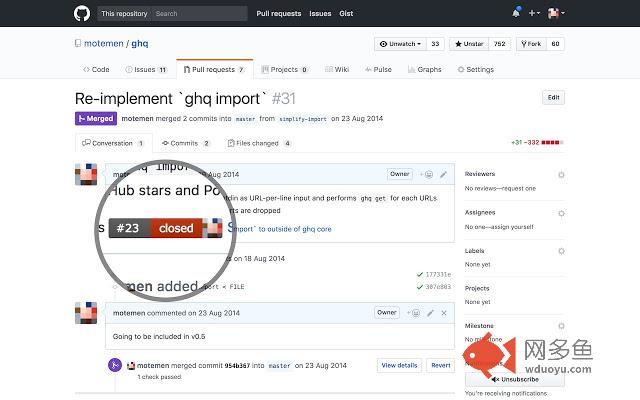The image size is (640, 400).
Task: Open commit 177331e hash link
Action: click(438, 274)
